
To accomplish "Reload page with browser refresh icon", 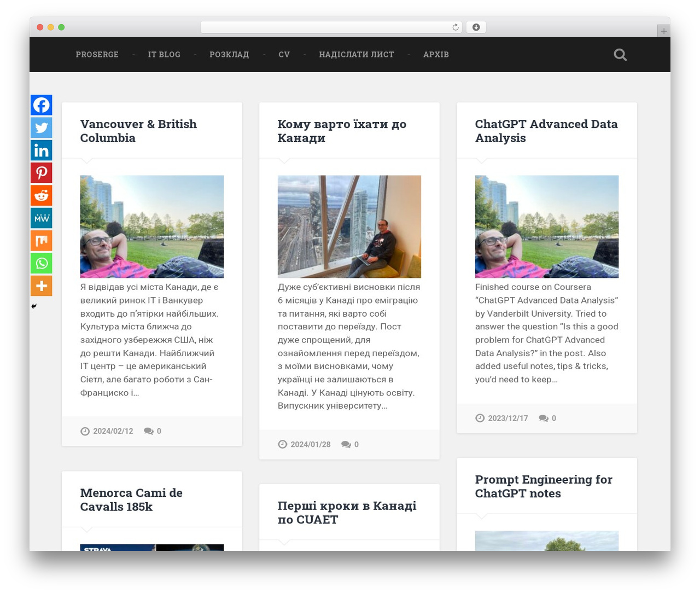I will (x=456, y=27).
